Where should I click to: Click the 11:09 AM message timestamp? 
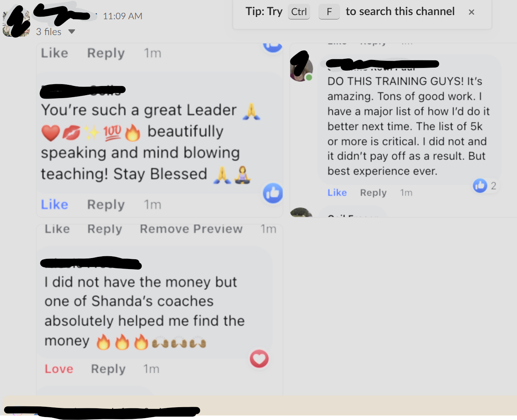[123, 16]
